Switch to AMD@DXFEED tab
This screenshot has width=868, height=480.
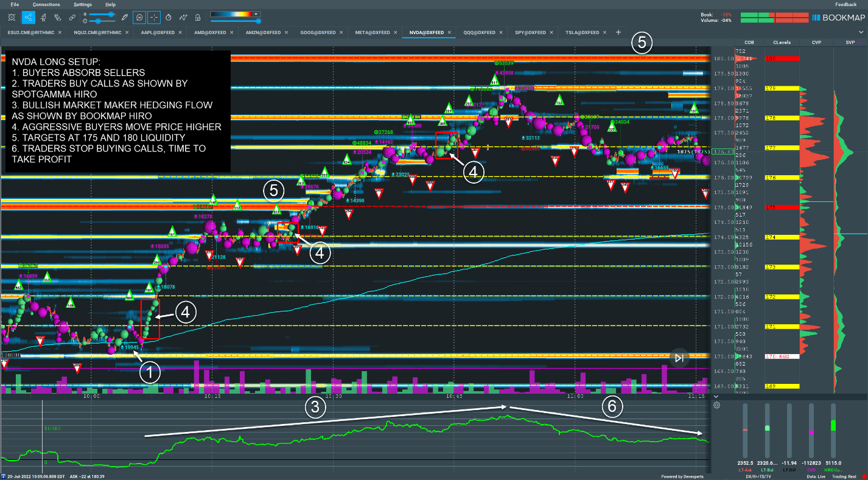(211, 32)
